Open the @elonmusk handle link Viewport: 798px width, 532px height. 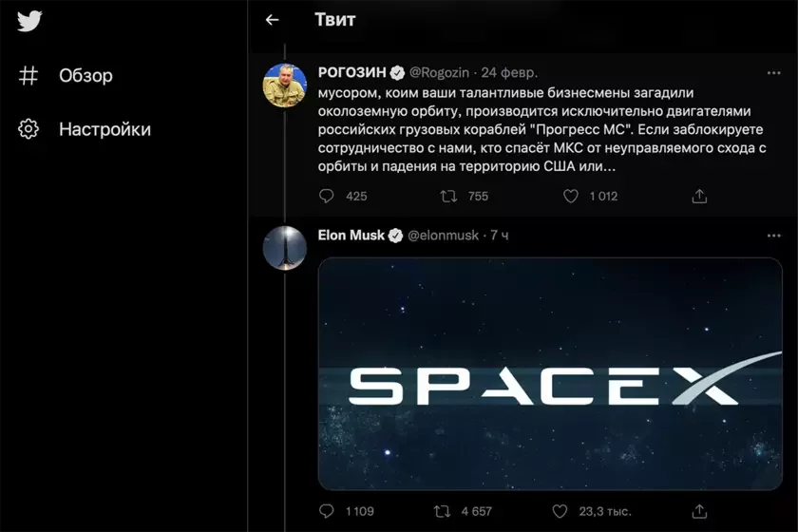445,235
